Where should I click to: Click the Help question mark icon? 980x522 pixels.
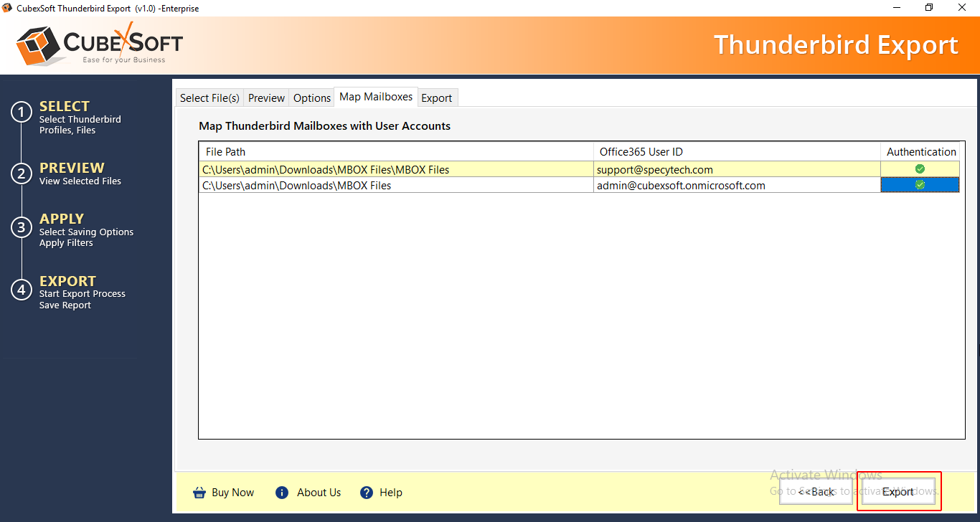tap(367, 493)
